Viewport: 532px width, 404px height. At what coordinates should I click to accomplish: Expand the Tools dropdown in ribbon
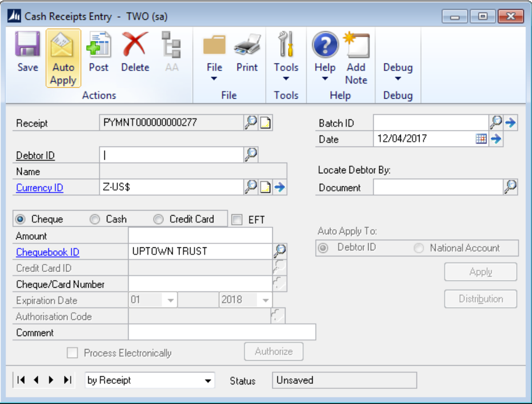click(x=286, y=72)
